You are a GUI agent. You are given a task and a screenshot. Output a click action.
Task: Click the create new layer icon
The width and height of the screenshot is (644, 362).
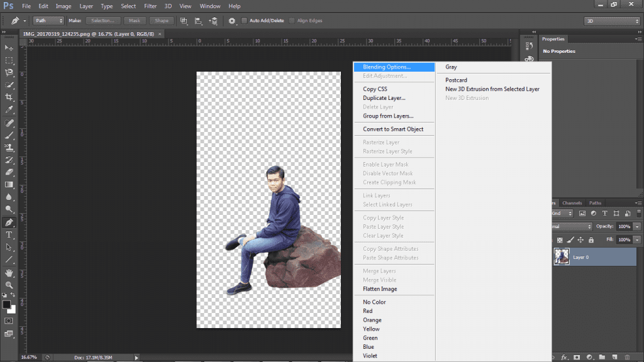(x=614, y=357)
